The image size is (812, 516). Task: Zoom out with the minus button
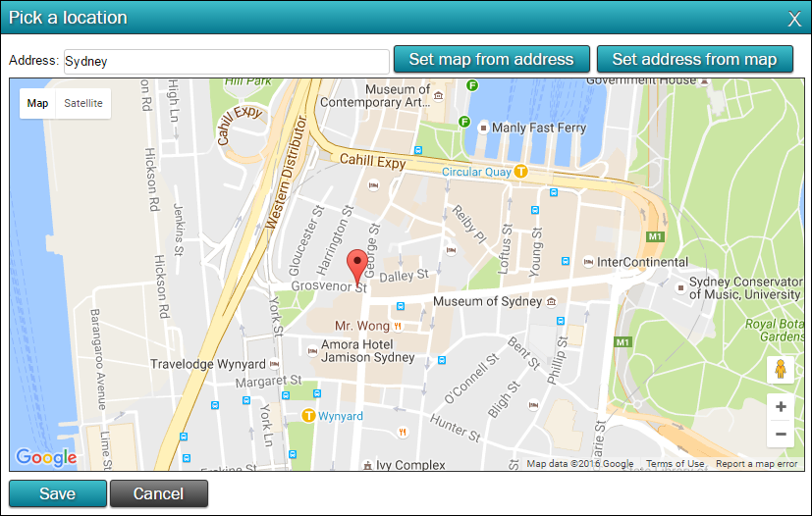point(781,435)
